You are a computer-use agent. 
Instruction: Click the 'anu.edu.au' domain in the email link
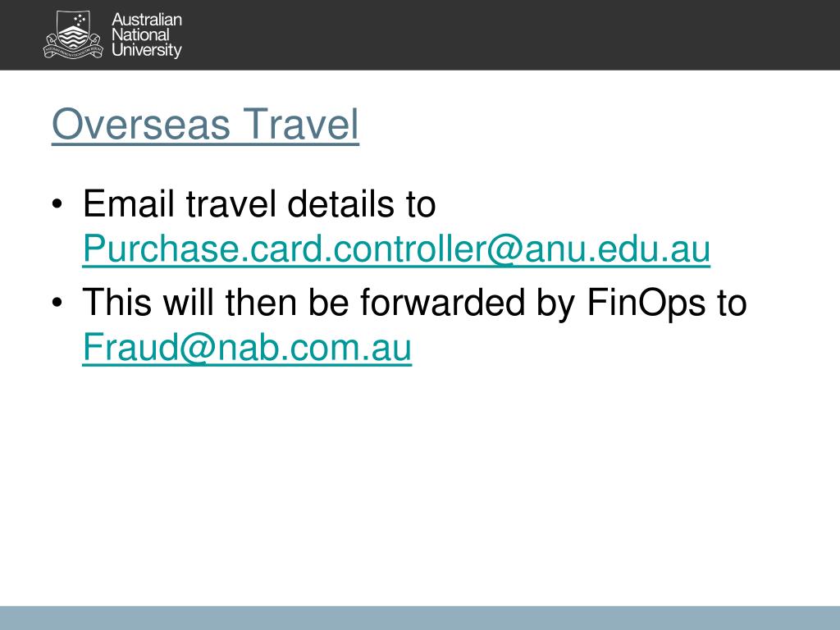point(618,249)
